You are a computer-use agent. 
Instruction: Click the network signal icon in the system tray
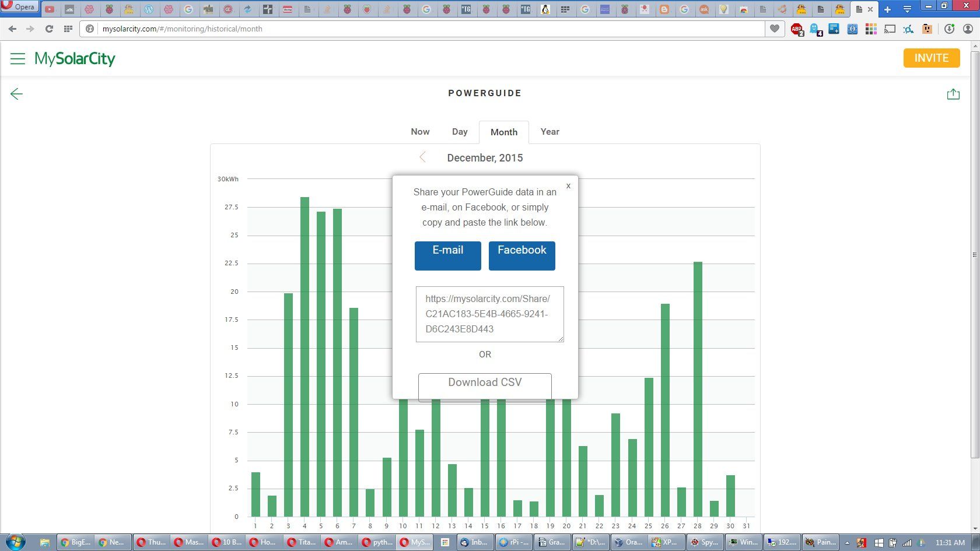pyautogui.click(x=908, y=542)
